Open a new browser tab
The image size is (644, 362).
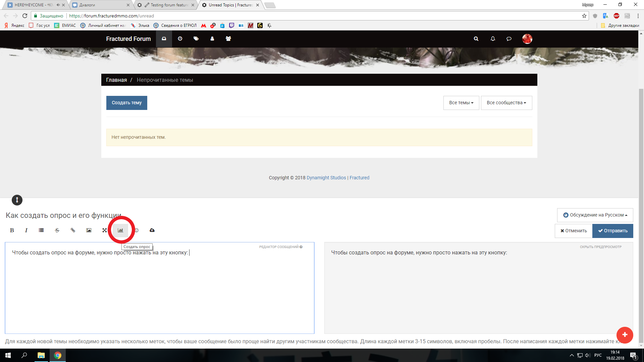click(x=270, y=5)
